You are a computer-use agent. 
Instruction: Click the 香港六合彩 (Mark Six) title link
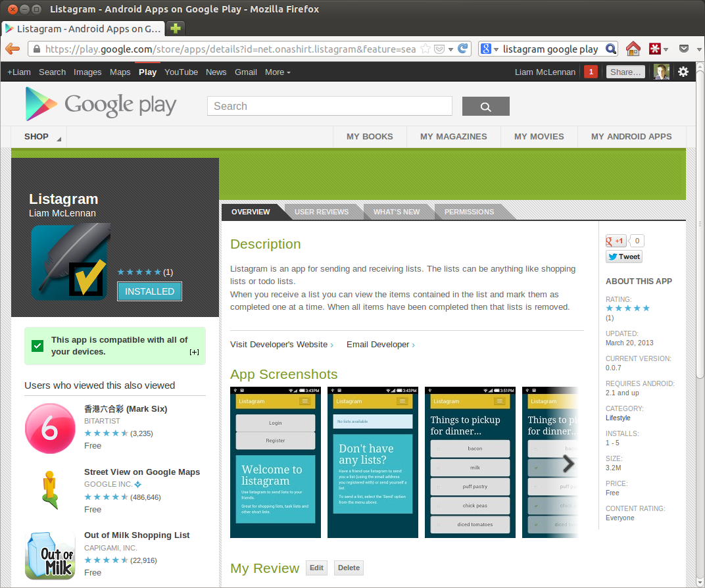coord(126,408)
